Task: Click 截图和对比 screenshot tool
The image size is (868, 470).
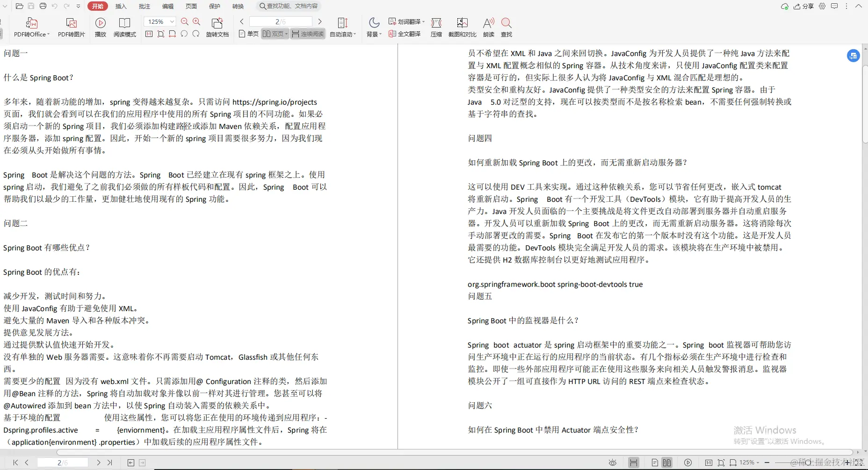Action: (463, 28)
